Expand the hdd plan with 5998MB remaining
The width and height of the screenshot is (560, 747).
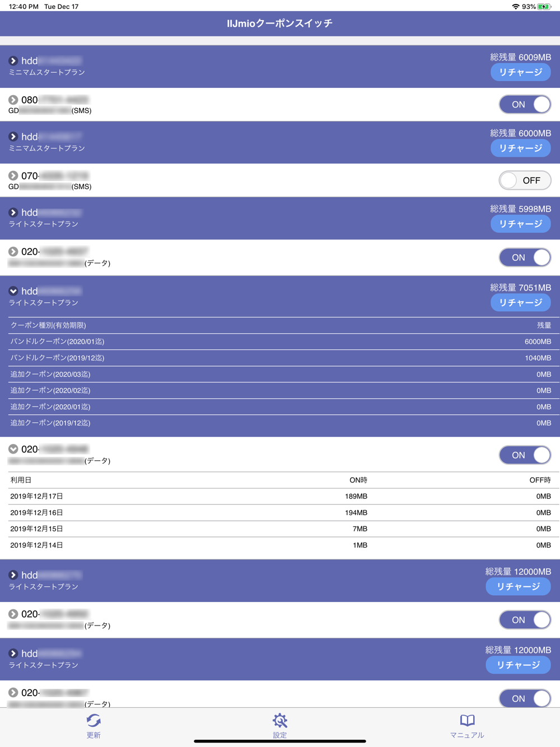pyautogui.click(x=13, y=213)
